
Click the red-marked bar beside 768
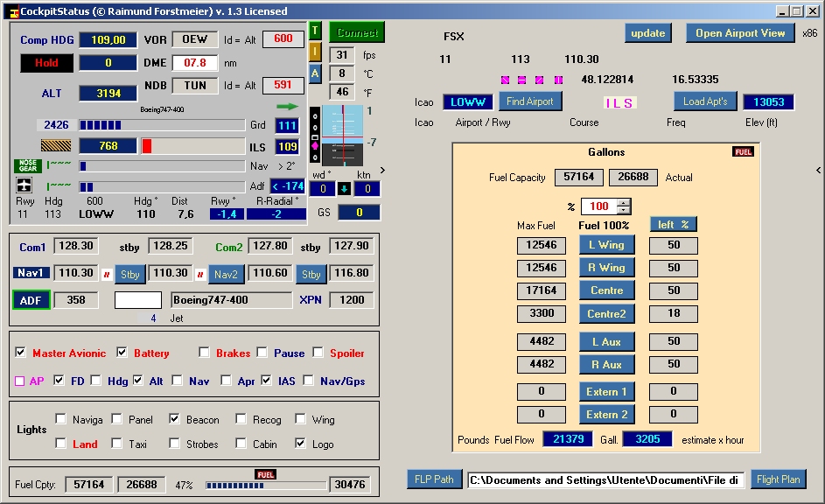[x=193, y=146]
